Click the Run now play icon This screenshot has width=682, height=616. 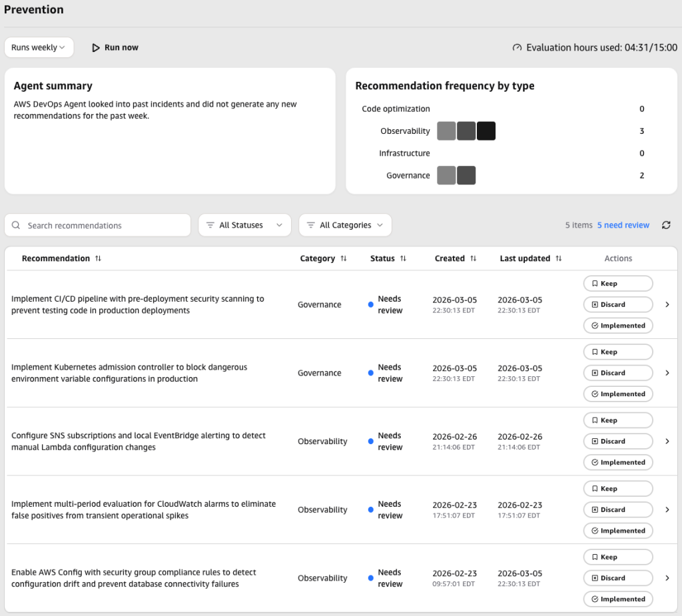(96, 47)
